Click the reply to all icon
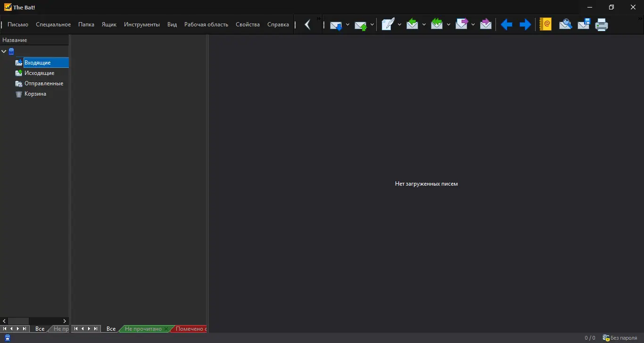644x343 pixels. coord(437,24)
